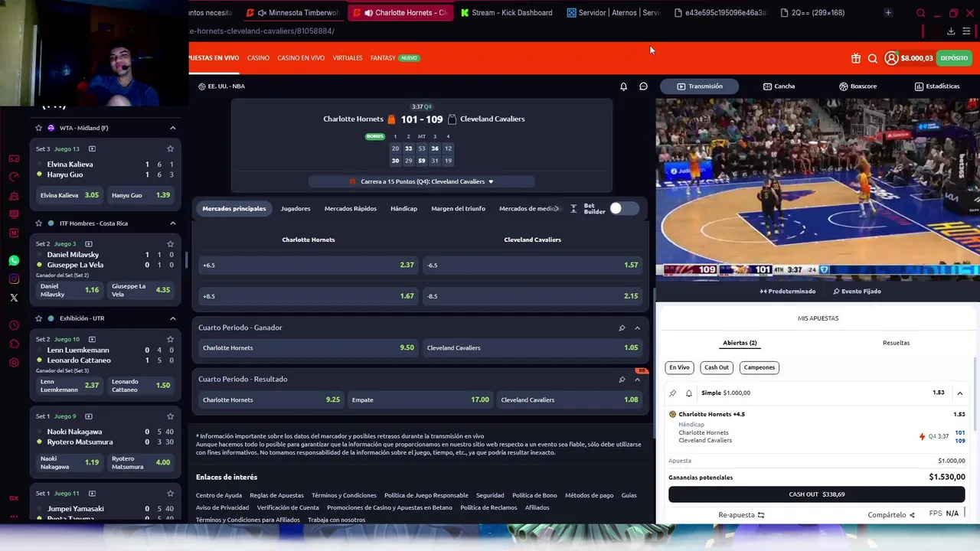Screen dimensions: 980x551
Task: Open Términos y Condiciones footer link
Action: (x=344, y=495)
